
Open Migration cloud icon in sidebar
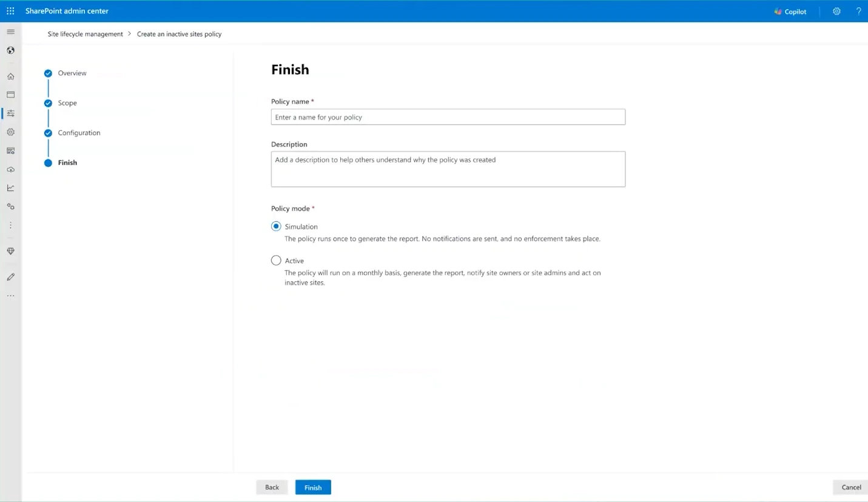click(10, 169)
